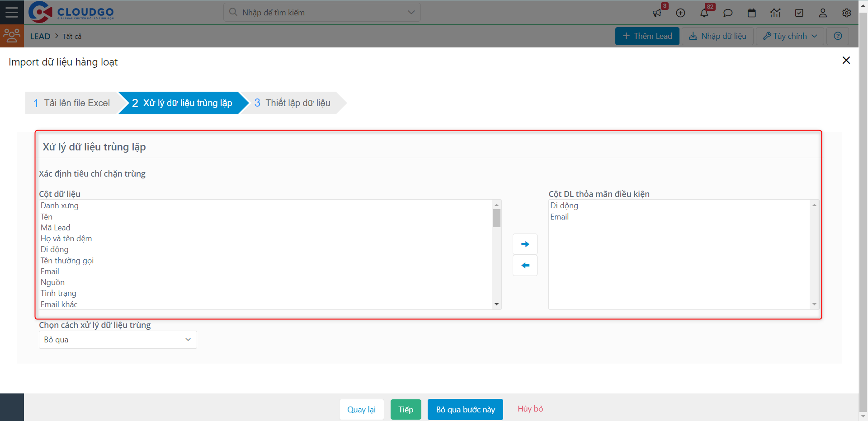Open the chat bubble icon
The image size is (868, 421).
(728, 13)
